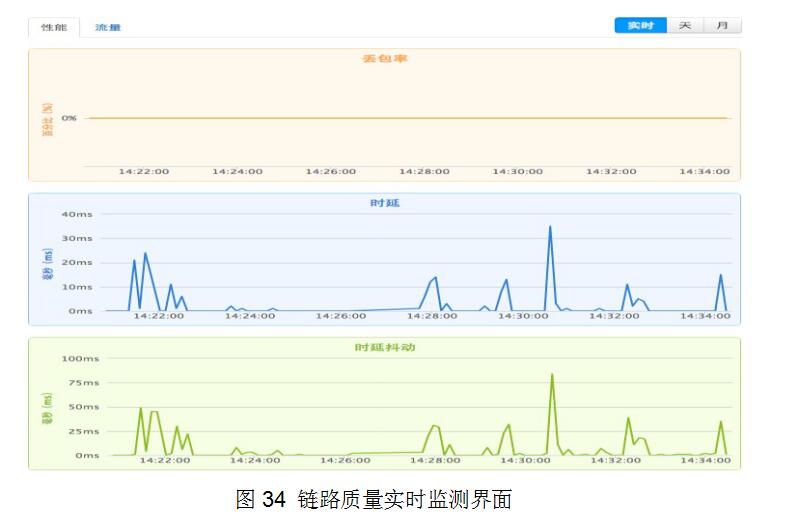This screenshot has height=529, width=810.
Task: Click the 100ms label on 时延抖动 y-axis
Action: coord(80,358)
